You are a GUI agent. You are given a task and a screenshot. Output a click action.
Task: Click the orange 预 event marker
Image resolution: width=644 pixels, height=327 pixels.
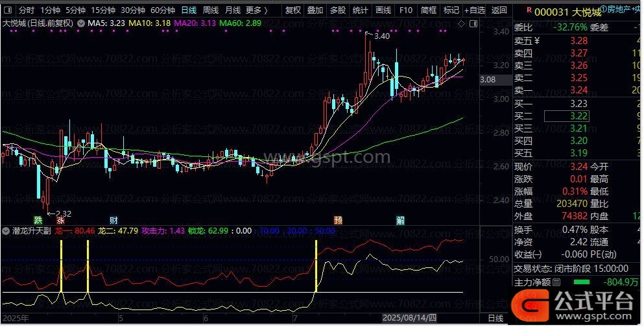(x=338, y=220)
